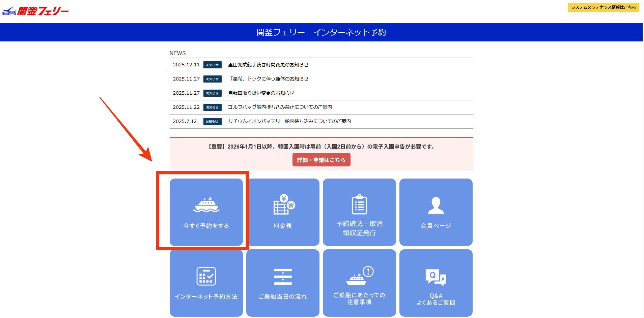
Task: Select the お知らせ tag next to 2025.12.11
Action: (x=212, y=65)
